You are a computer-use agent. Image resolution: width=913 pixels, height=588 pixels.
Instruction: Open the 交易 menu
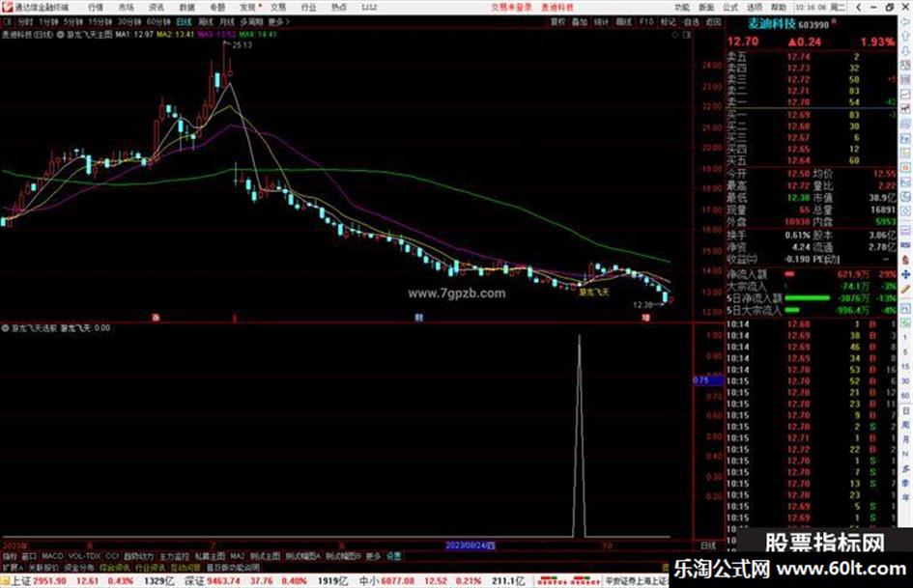pyautogui.click(x=278, y=7)
